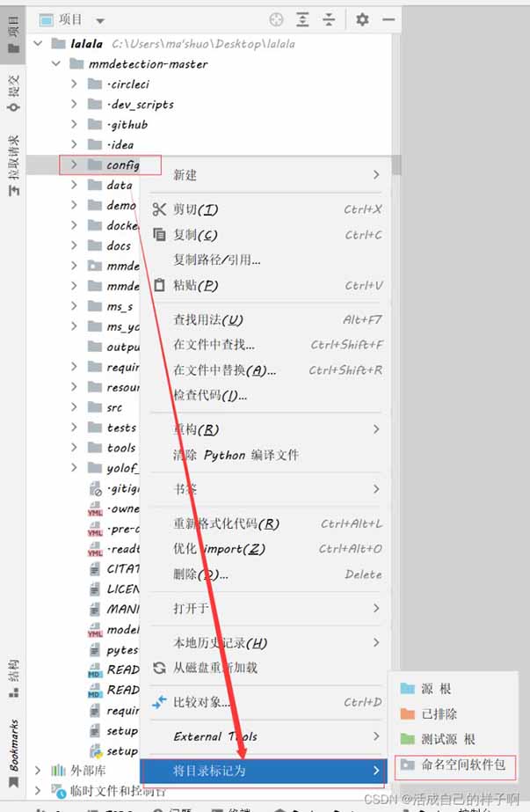Choose 粘贴(P) from context menu
The height and width of the screenshot is (812, 530).
266,285
